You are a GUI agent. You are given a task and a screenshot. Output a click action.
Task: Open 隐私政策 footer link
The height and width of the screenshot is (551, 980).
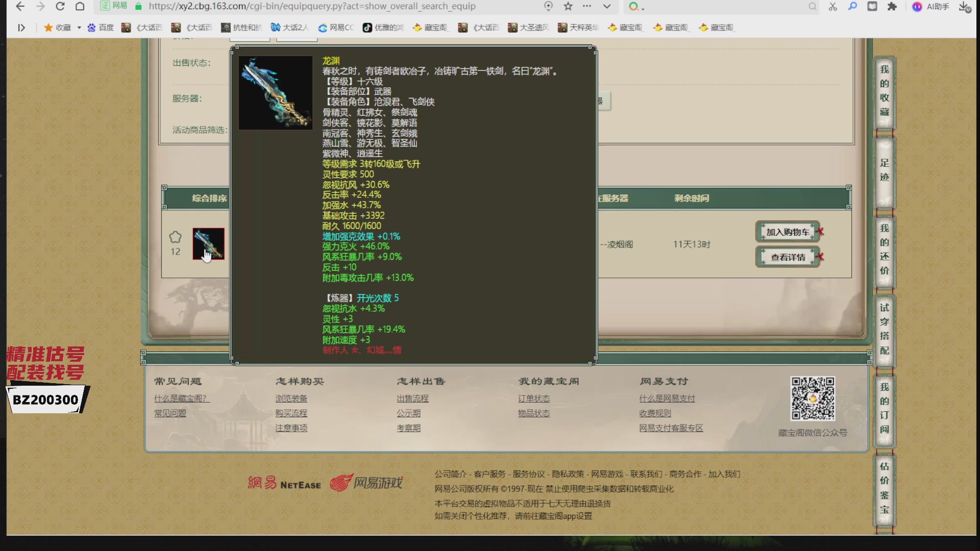(x=568, y=474)
